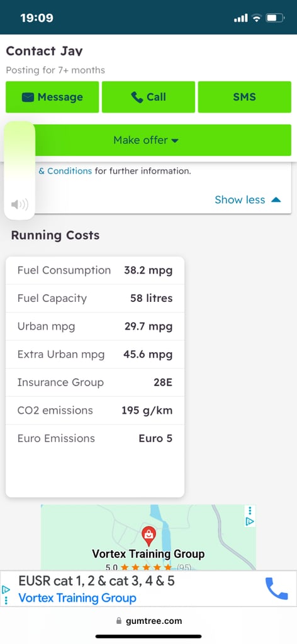Select the Fuel Consumption row

click(x=95, y=270)
